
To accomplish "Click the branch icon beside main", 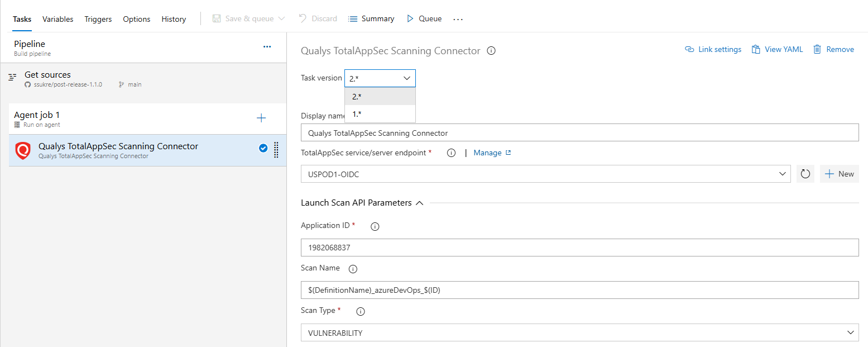I will [x=121, y=85].
